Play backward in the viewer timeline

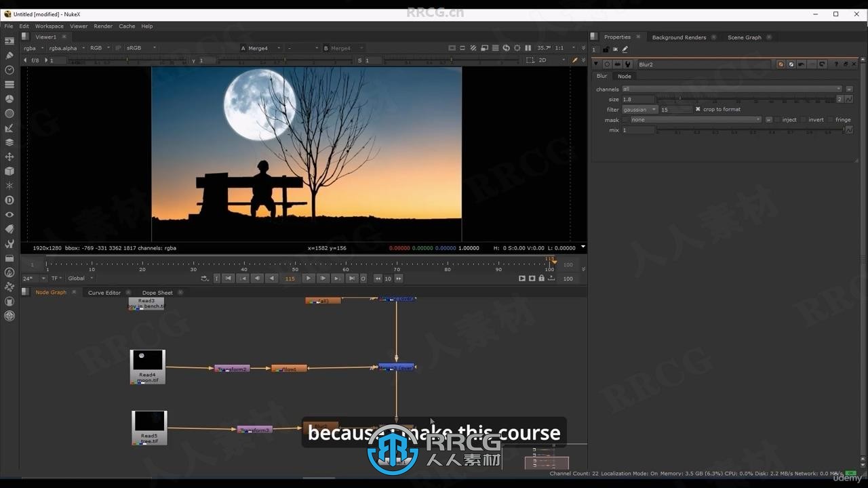[272, 279]
